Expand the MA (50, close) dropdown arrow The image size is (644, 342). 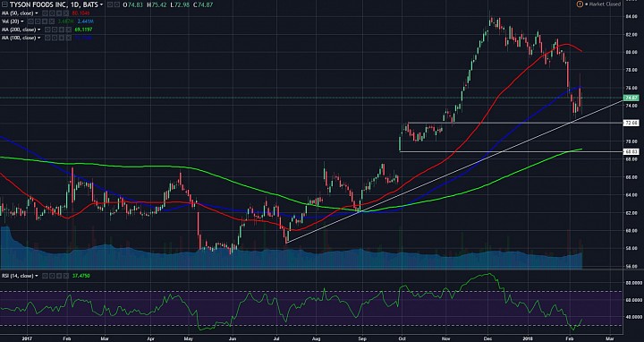pyautogui.click(x=37, y=13)
